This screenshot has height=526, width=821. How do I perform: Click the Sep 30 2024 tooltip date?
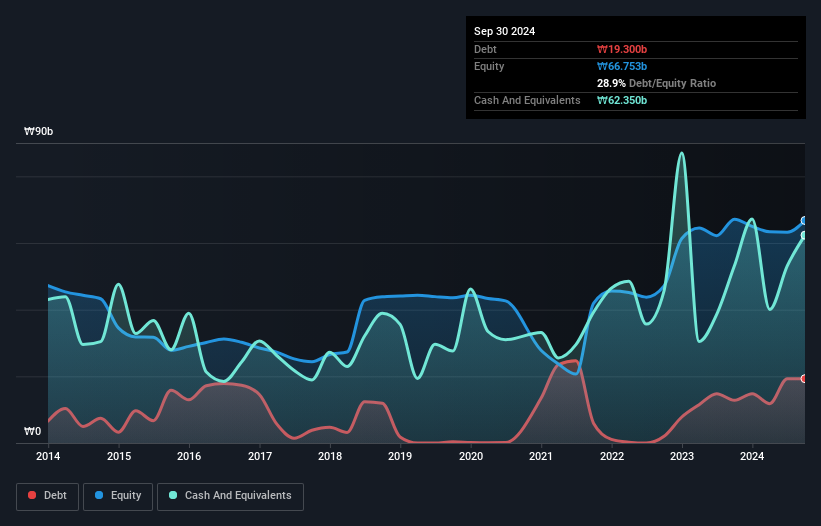504,31
